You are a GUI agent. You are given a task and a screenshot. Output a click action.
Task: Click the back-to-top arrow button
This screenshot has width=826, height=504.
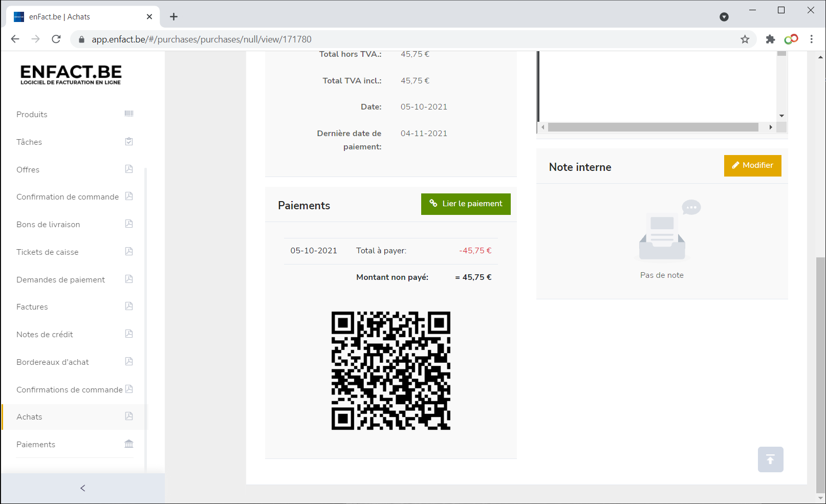coord(770,459)
